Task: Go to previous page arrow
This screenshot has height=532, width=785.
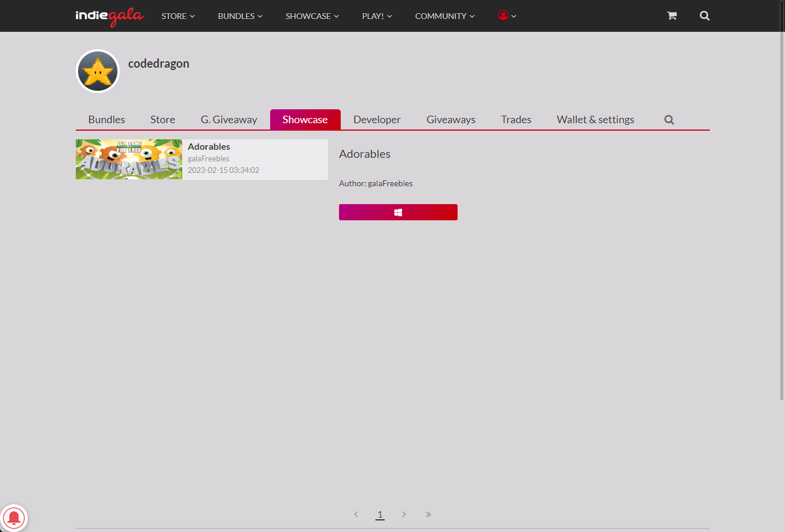Action: [x=356, y=514]
